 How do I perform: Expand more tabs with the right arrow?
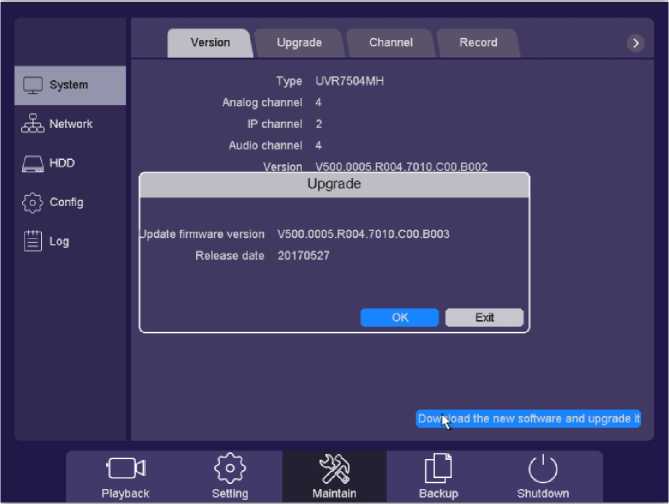tap(635, 43)
